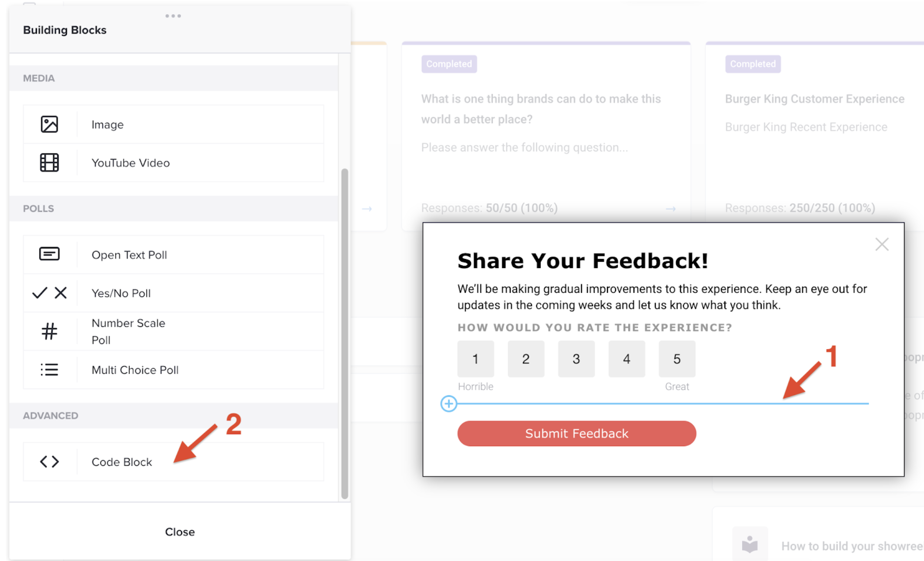Click the Multi Choice Poll list icon
This screenshot has height=561, width=924.
pos(49,370)
